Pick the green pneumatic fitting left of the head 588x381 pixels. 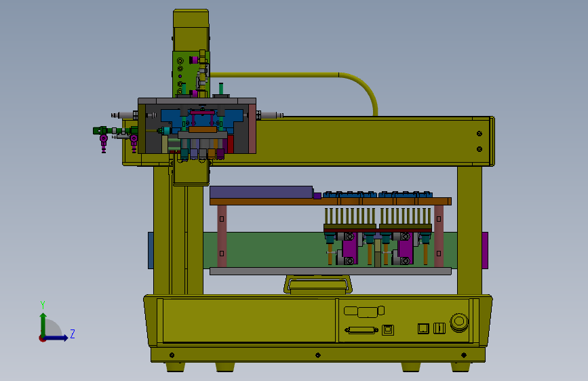point(100,130)
